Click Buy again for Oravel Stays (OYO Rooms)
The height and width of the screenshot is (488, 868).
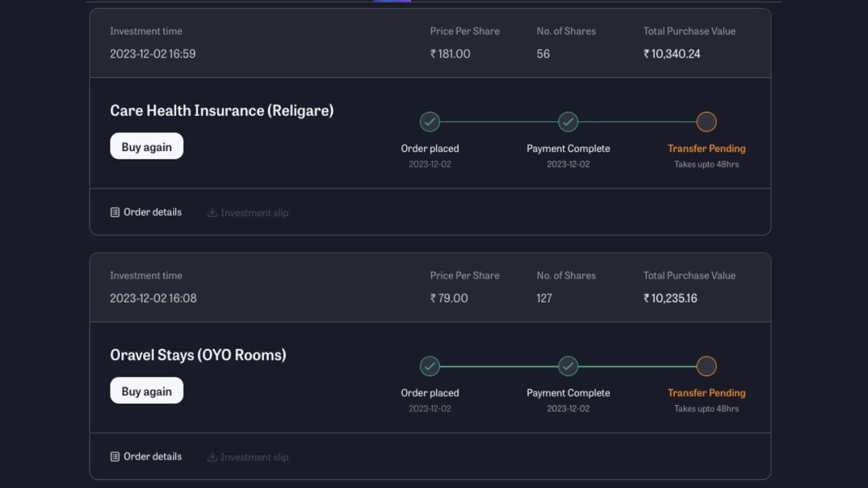tap(146, 391)
